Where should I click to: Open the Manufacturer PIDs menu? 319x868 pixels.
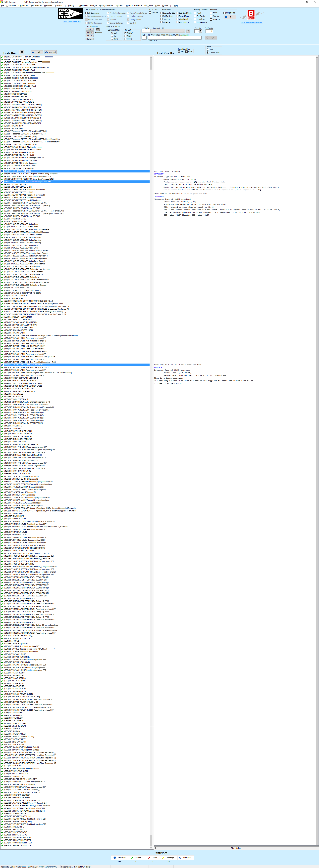click(134, 5)
